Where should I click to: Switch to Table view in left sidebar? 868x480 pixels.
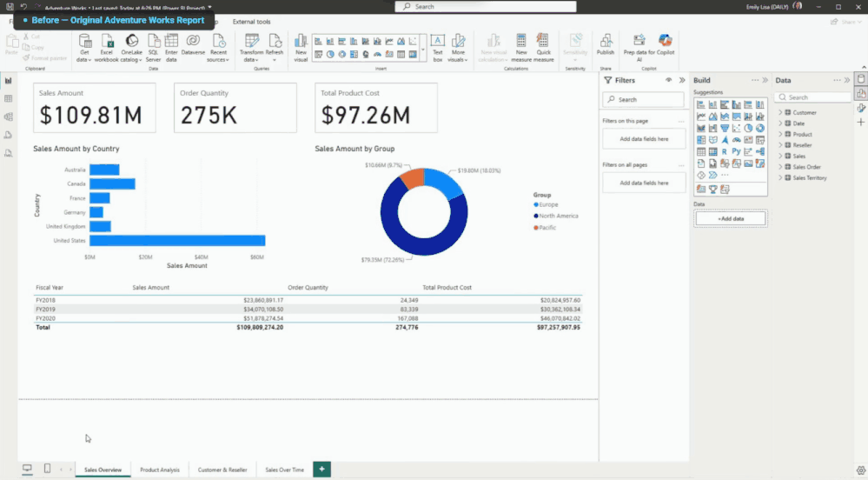tap(9, 98)
